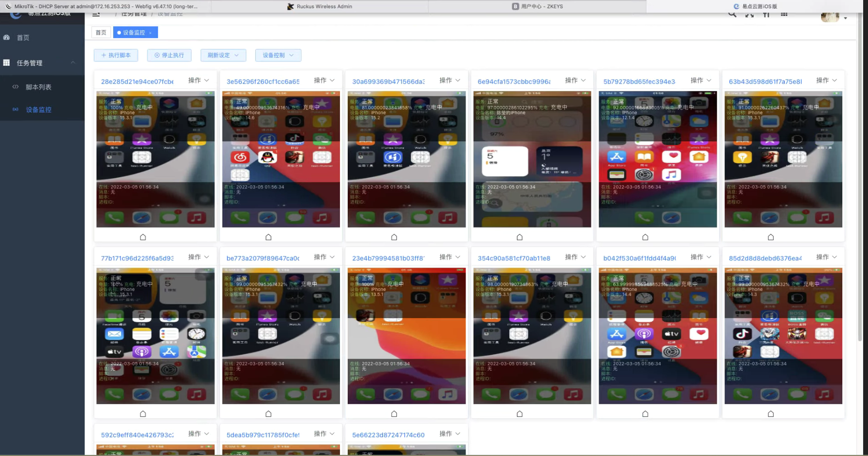Click device ID text 30a699369b471566da3
Image resolution: width=868 pixels, height=456 pixels.
pyautogui.click(x=388, y=82)
